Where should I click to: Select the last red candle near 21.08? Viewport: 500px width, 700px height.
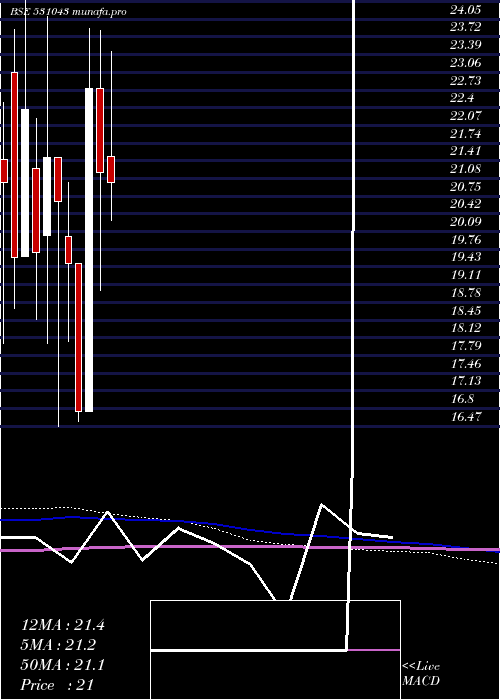click(111, 169)
